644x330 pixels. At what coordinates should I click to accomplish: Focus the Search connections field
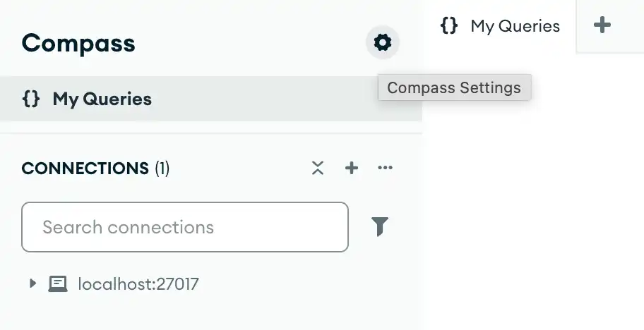(185, 227)
